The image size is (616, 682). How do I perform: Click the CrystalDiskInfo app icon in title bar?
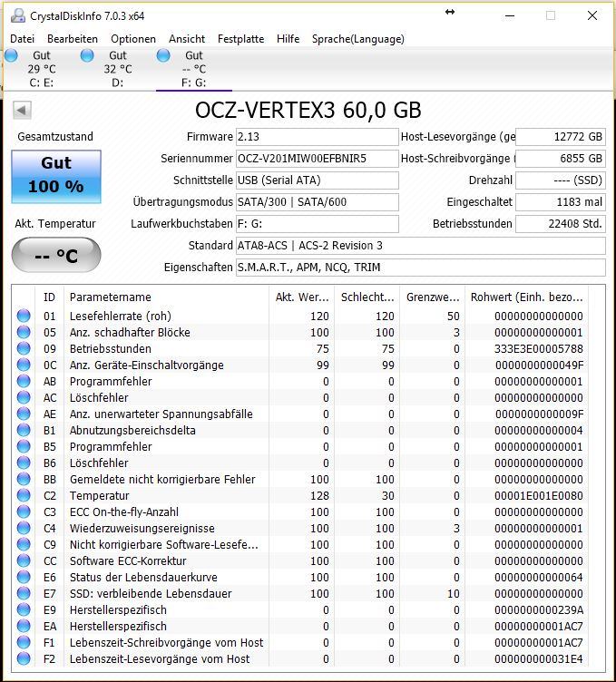[x=18, y=15]
